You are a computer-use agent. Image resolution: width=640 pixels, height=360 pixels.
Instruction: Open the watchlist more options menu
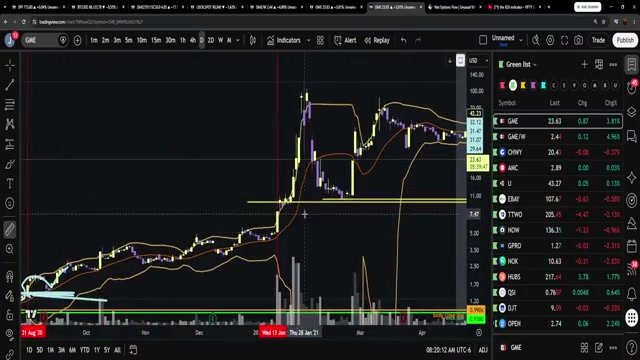click(x=613, y=64)
